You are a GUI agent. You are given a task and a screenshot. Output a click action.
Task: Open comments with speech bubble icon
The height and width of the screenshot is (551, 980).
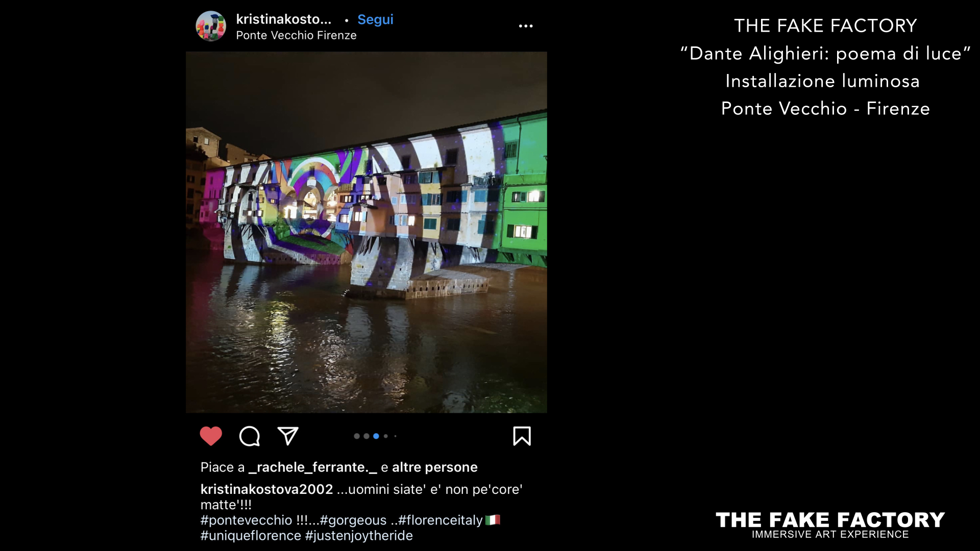coord(250,436)
